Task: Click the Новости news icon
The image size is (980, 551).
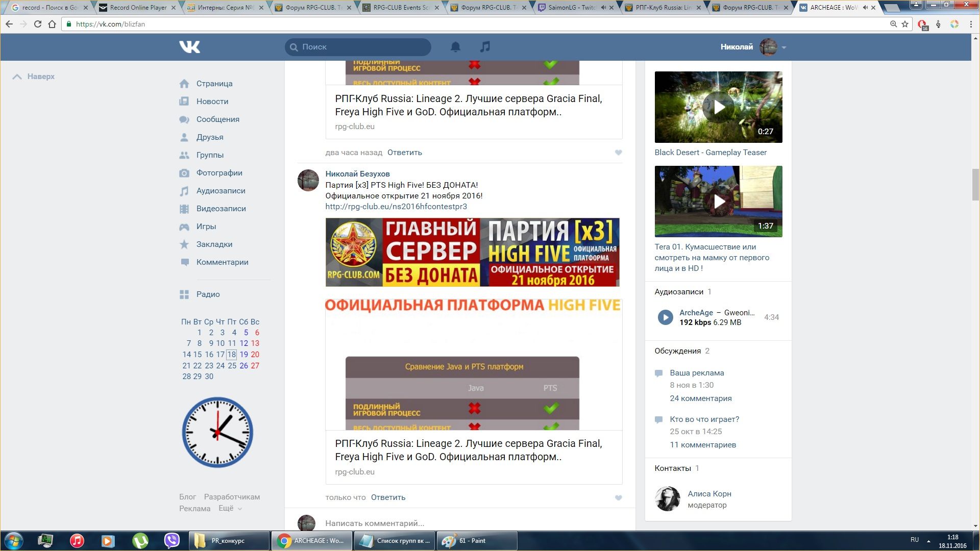Action: click(184, 102)
